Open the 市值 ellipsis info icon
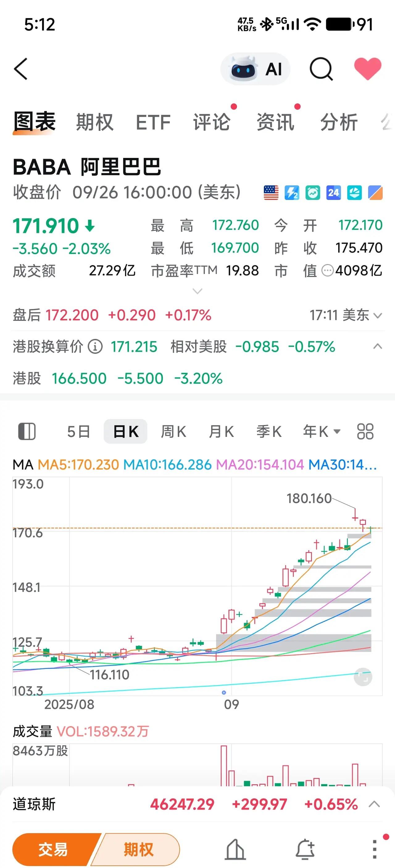This screenshot has width=395, height=868. (328, 270)
